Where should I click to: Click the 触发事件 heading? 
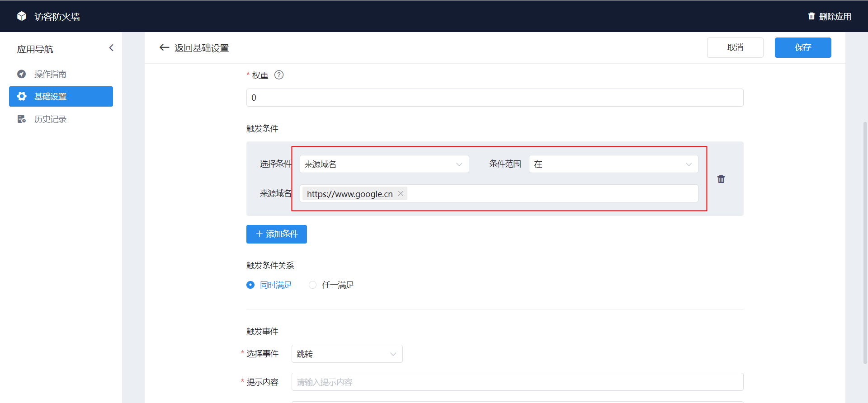262,331
